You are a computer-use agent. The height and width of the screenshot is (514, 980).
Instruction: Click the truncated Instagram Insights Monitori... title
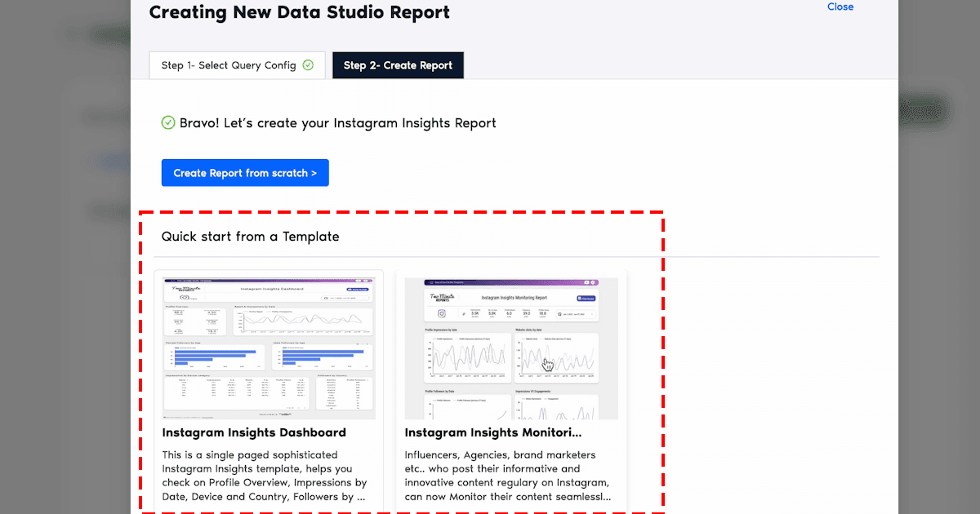click(x=493, y=432)
